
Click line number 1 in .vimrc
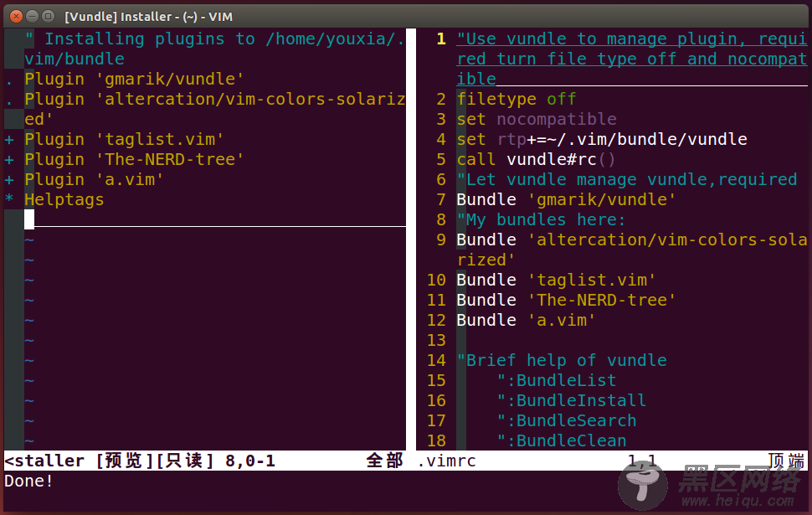(441, 39)
